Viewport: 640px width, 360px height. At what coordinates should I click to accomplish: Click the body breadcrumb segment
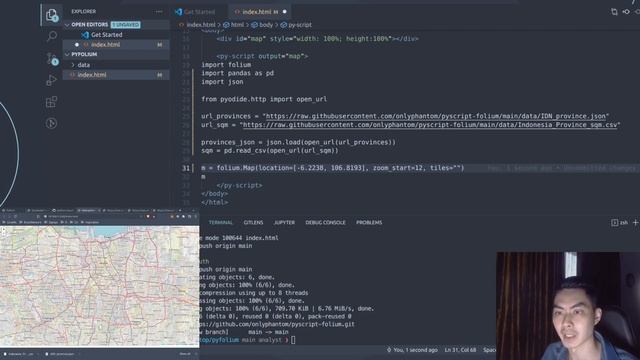point(262,25)
